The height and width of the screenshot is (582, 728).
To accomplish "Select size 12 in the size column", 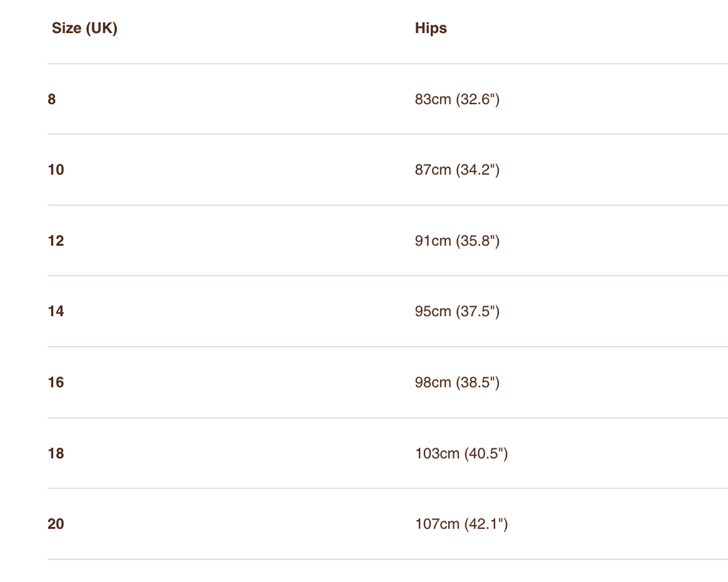I will [x=55, y=241].
